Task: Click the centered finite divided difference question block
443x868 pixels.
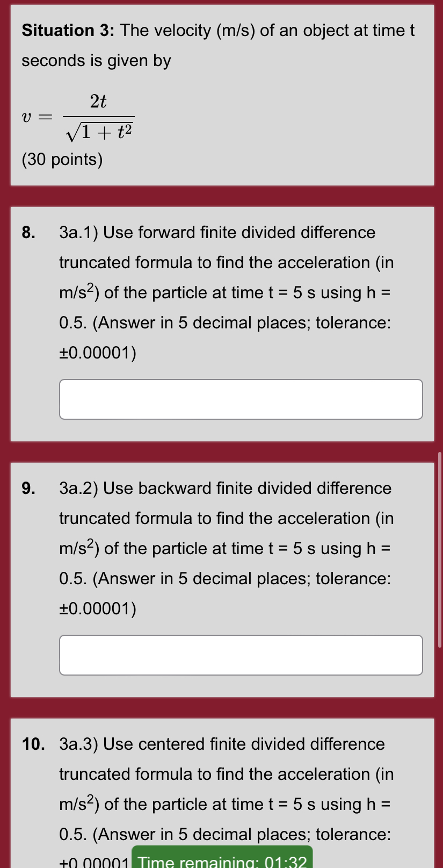Action: click(x=221, y=790)
